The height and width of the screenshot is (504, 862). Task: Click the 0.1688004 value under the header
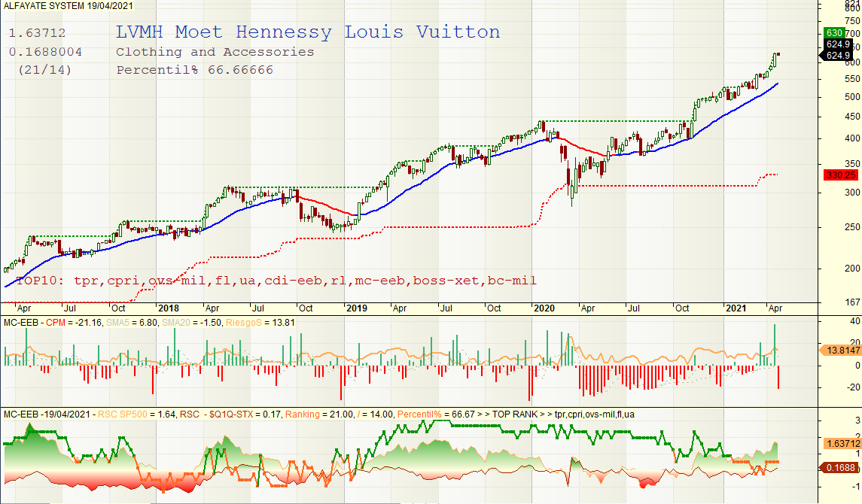46,52
